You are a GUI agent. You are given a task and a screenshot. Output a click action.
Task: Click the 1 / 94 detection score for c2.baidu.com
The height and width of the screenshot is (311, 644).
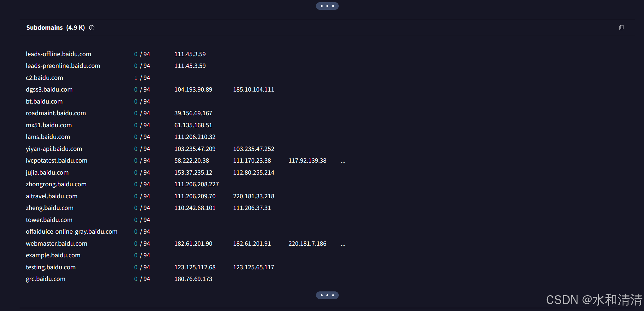point(142,78)
